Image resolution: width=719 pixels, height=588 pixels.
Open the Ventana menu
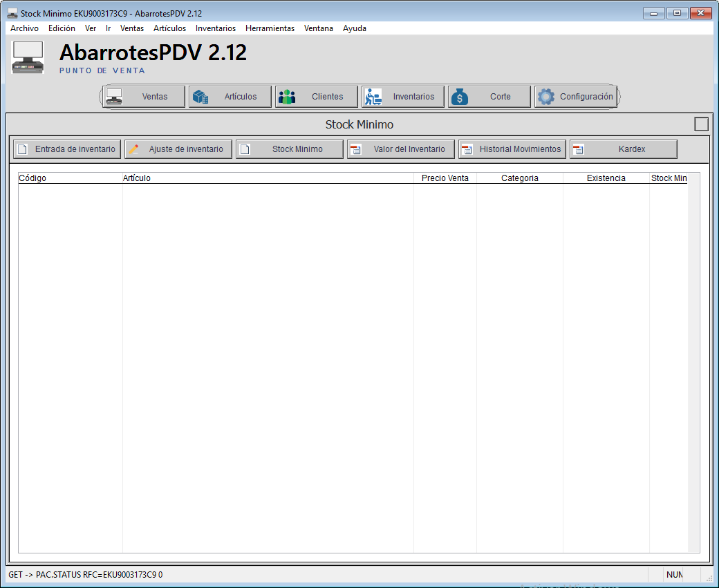(318, 28)
